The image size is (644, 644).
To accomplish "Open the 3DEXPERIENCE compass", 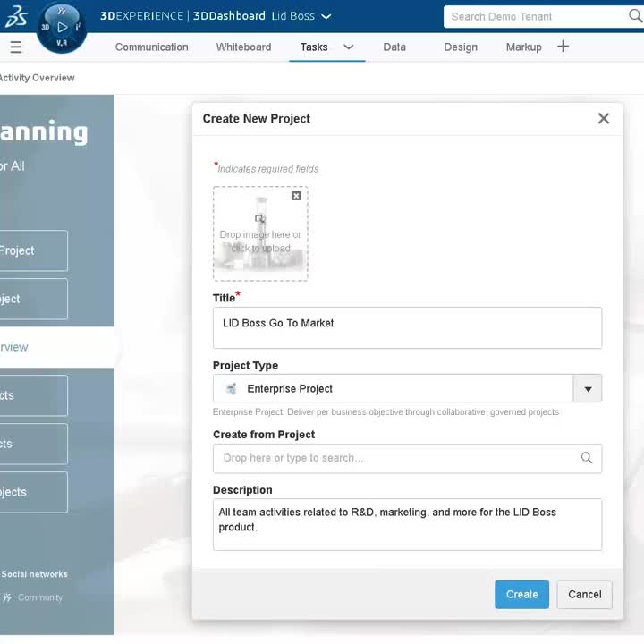I will (x=62, y=28).
